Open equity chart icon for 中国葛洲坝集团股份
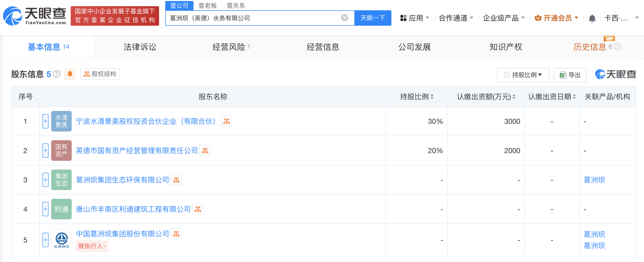 (176, 234)
